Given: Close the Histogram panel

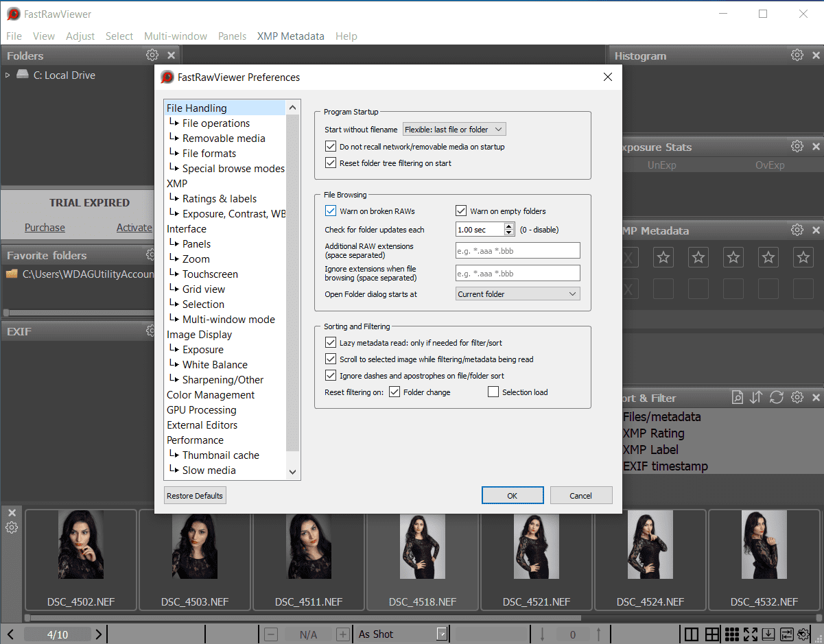Looking at the screenshot, I should 816,56.
